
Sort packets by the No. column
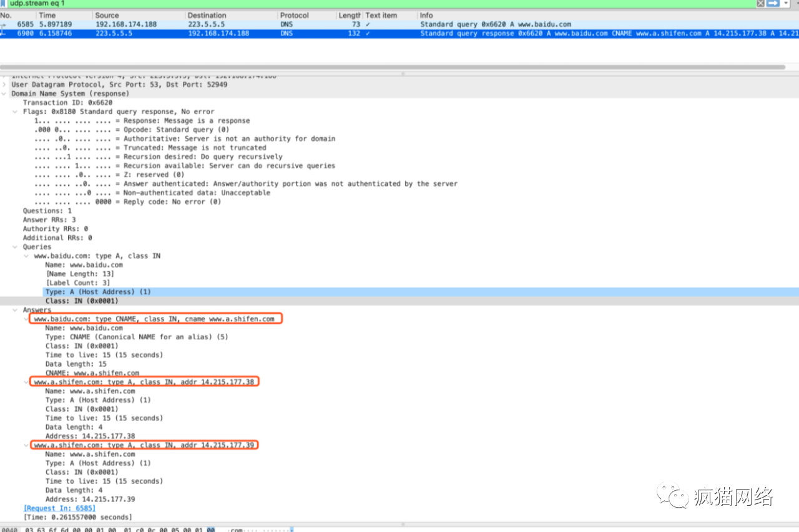pos(17,15)
